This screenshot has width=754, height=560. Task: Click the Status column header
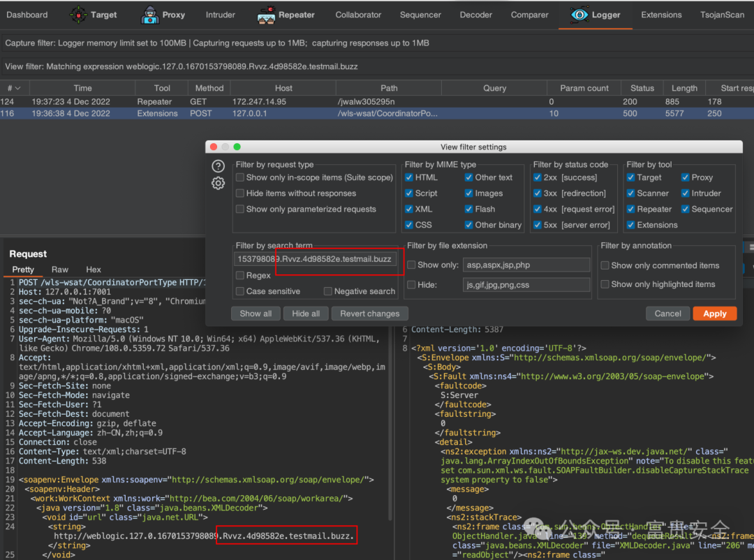click(x=642, y=89)
